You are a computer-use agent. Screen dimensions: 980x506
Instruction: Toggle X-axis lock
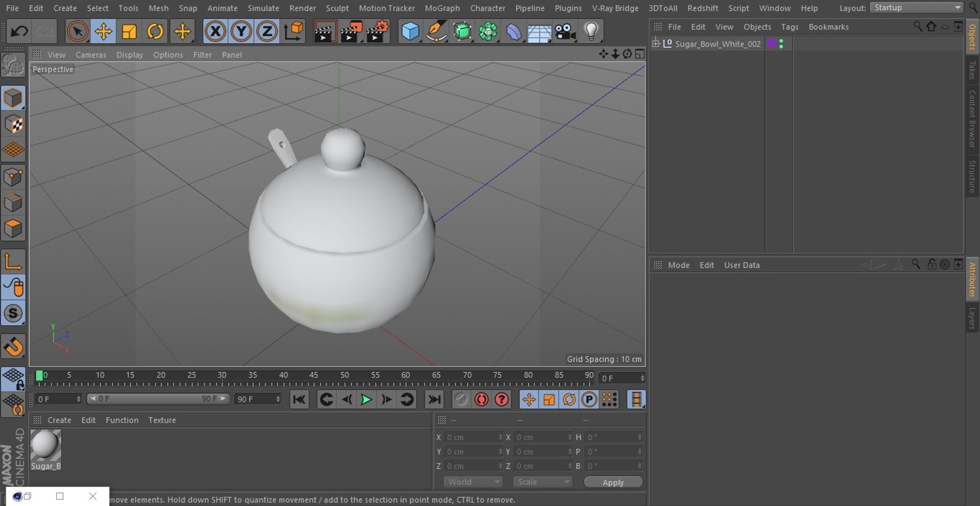pos(215,32)
